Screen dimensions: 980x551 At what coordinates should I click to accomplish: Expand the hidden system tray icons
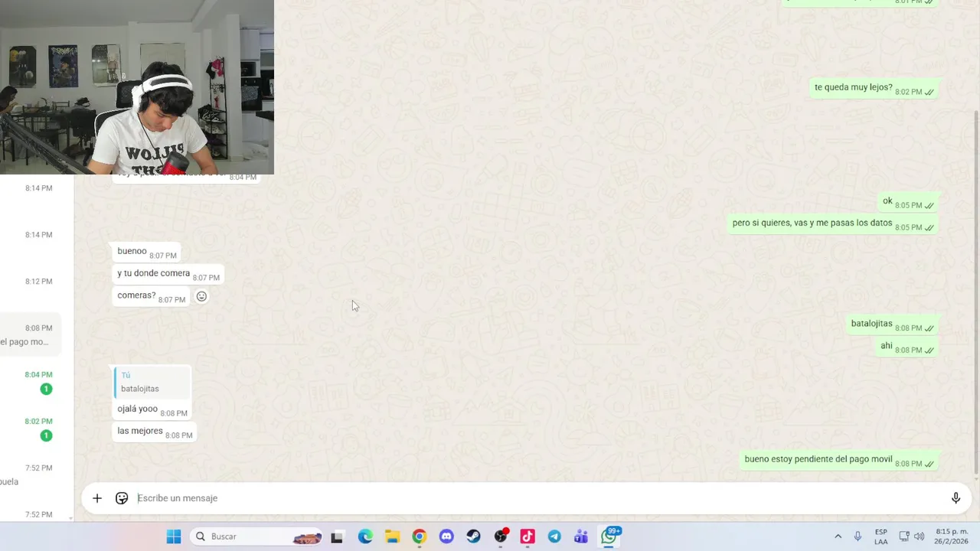click(x=838, y=536)
